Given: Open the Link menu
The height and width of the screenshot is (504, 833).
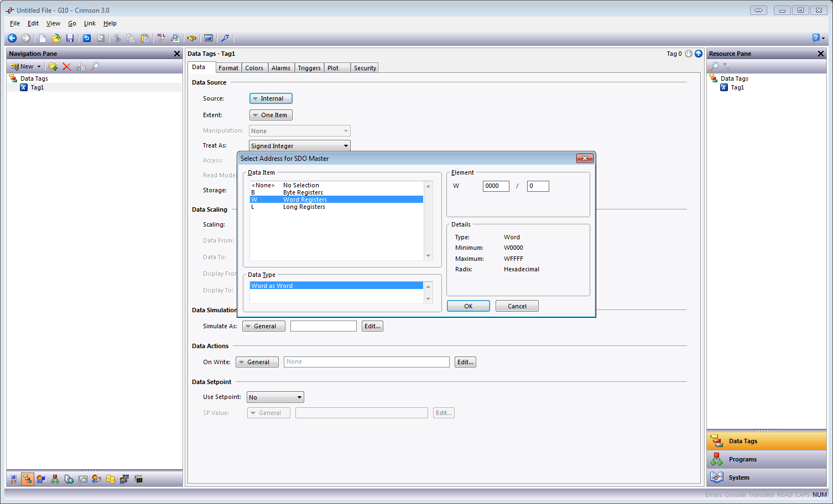Looking at the screenshot, I should (90, 23).
